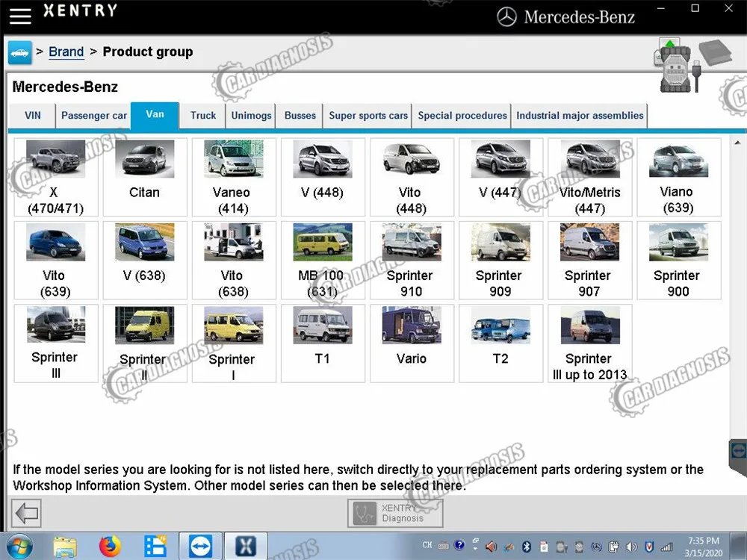Select the Sprinter 900 tile

click(678, 260)
